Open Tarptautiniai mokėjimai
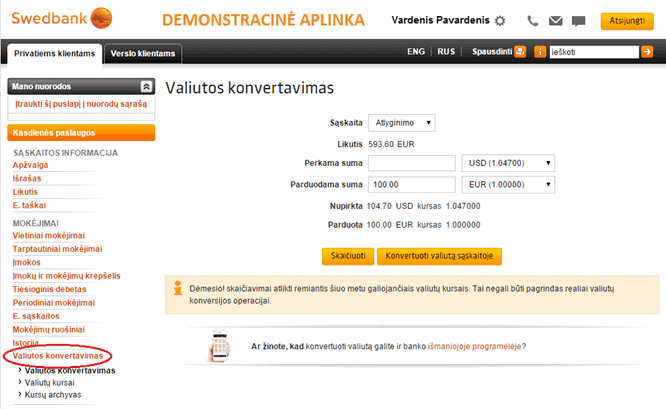Viewport: 666px width, 409px height. (x=57, y=249)
